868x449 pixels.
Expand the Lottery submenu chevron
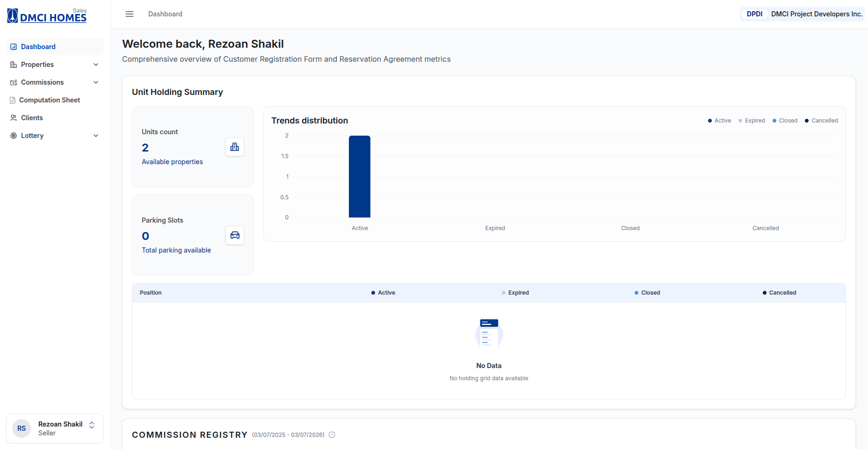[96, 136]
